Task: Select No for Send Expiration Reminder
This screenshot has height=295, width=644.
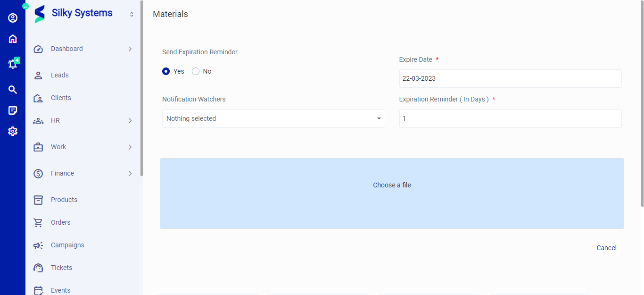Action: tap(196, 71)
